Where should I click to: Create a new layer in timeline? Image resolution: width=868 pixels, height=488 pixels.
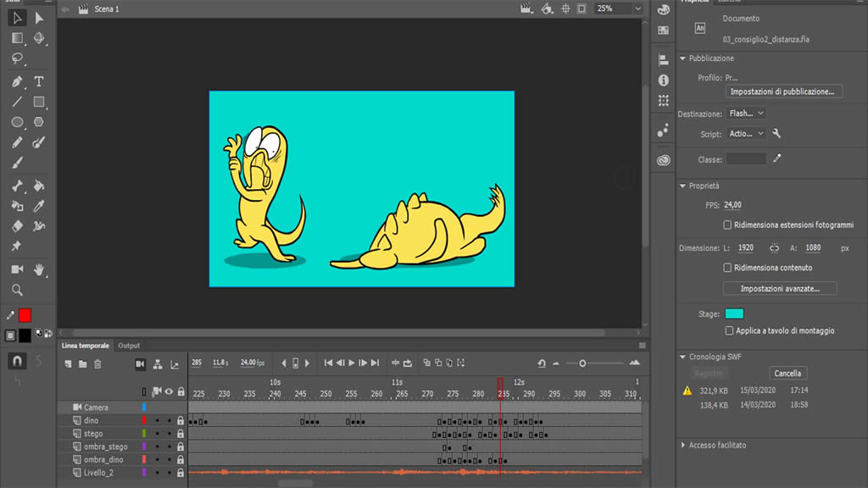(68, 364)
